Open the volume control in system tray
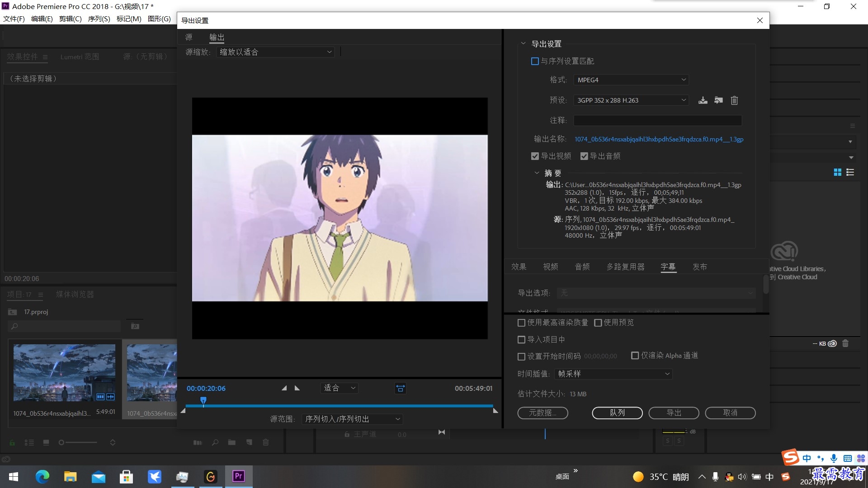 742,477
